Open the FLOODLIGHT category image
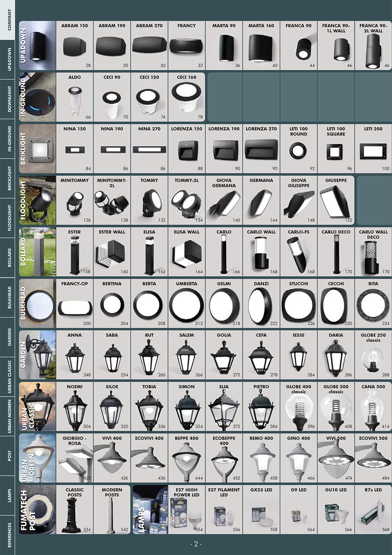Screen dimensions: 392x555 click(x=37, y=200)
